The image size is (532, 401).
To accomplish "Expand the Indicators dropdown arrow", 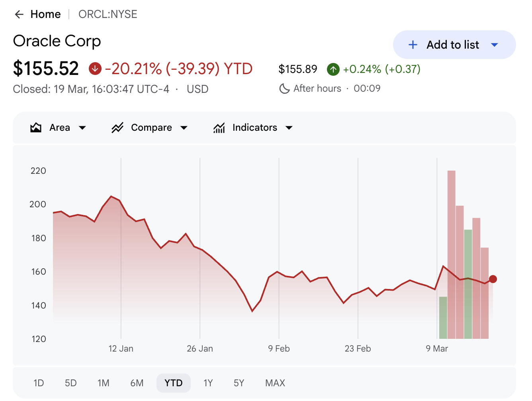I will click(289, 128).
